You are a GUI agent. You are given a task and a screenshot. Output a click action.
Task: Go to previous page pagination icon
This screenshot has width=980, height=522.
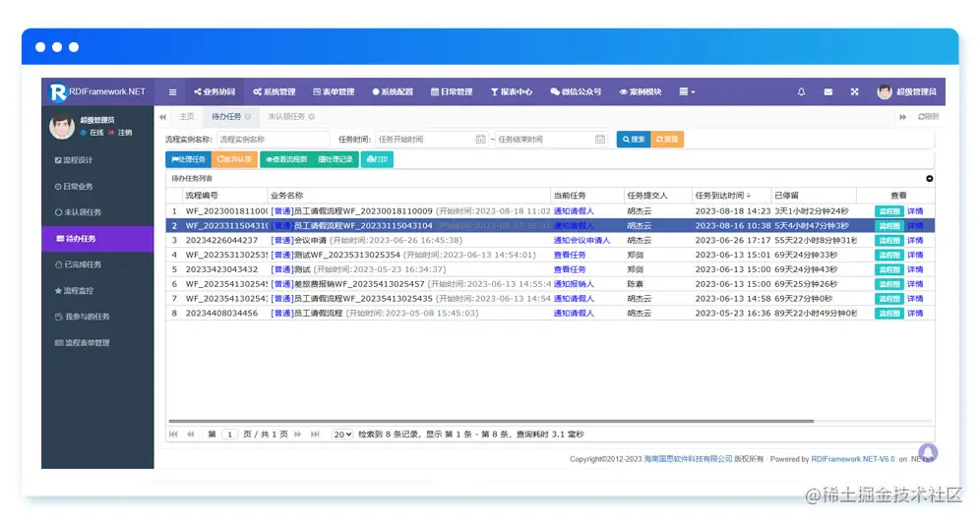pos(191,434)
